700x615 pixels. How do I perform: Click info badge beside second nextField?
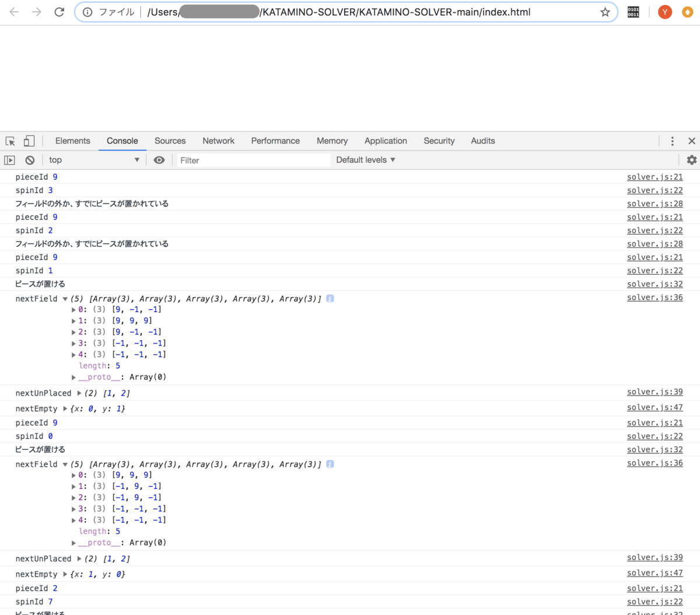click(330, 464)
